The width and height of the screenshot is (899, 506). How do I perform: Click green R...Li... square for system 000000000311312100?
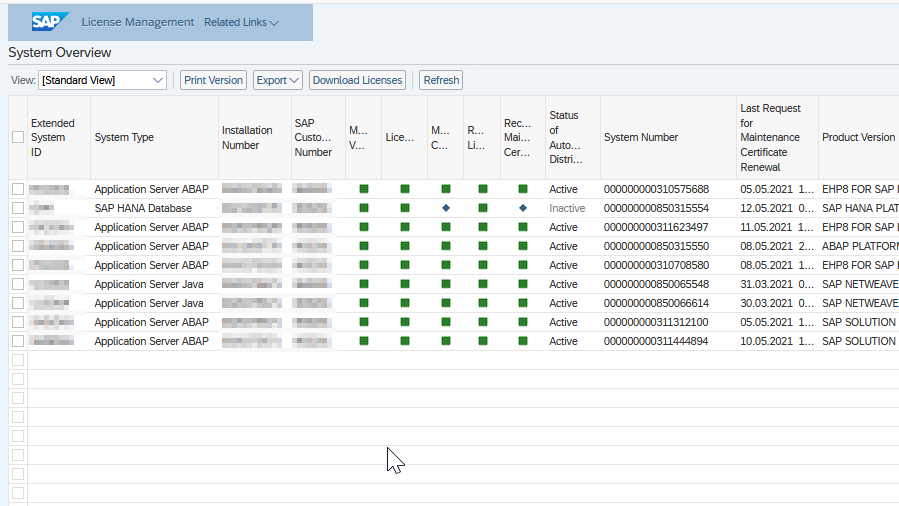click(483, 322)
